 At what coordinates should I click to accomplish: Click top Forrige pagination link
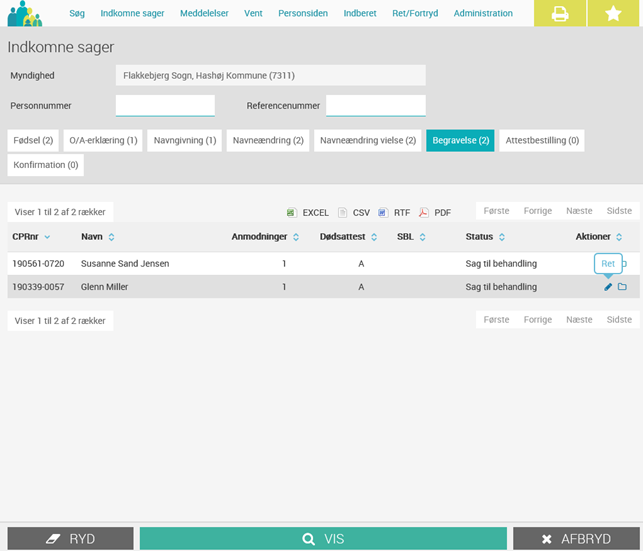point(538,211)
